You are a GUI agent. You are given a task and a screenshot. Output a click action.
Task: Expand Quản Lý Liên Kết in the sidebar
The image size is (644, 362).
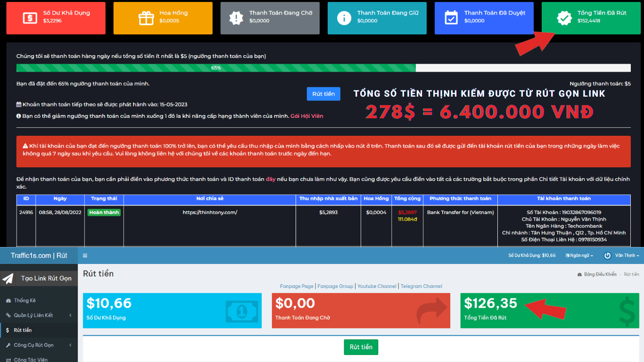tap(33, 315)
